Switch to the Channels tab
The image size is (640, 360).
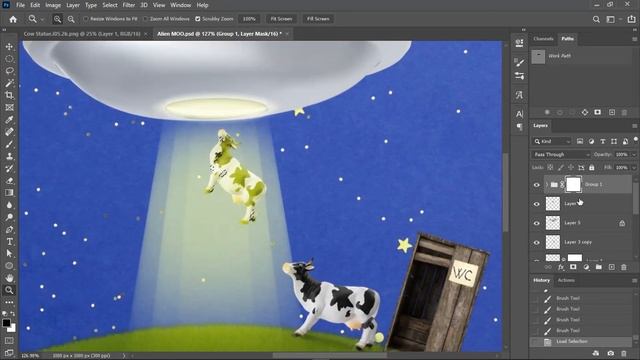pos(543,39)
